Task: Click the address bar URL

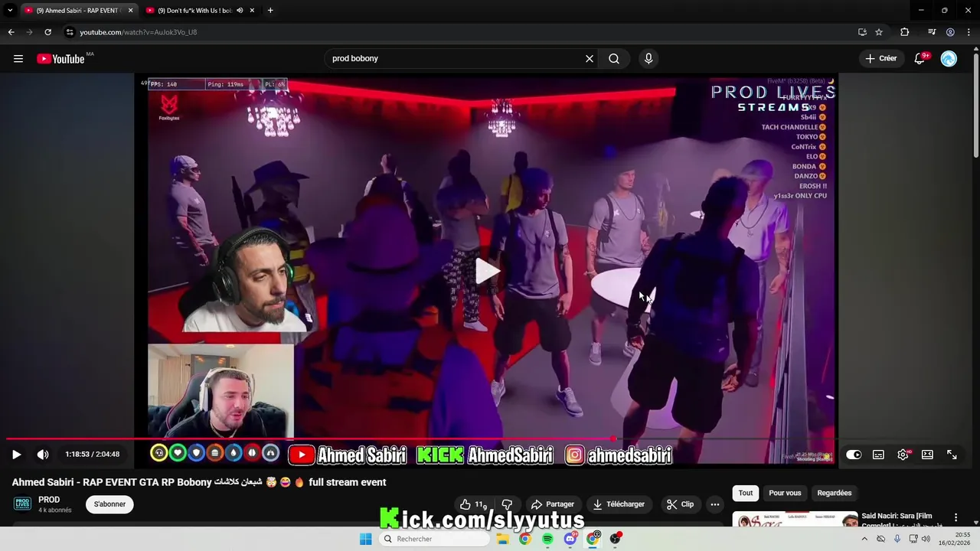Action: [x=139, y=32]
